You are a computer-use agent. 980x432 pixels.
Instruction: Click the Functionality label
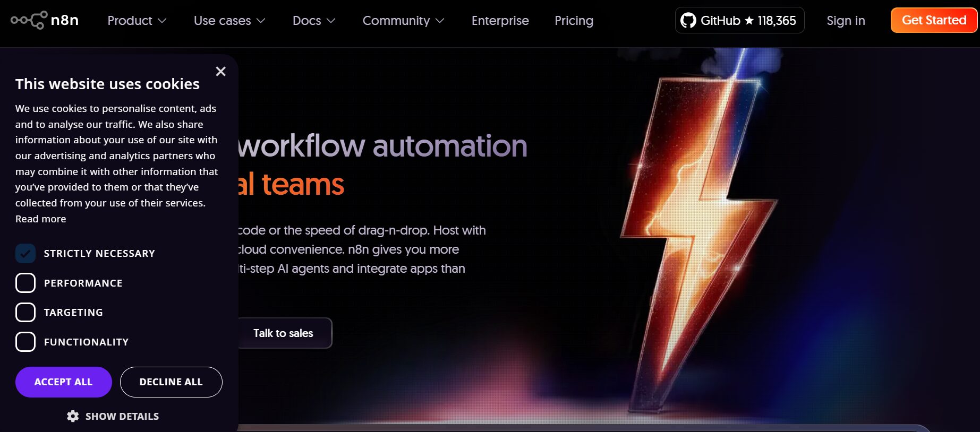87,342
